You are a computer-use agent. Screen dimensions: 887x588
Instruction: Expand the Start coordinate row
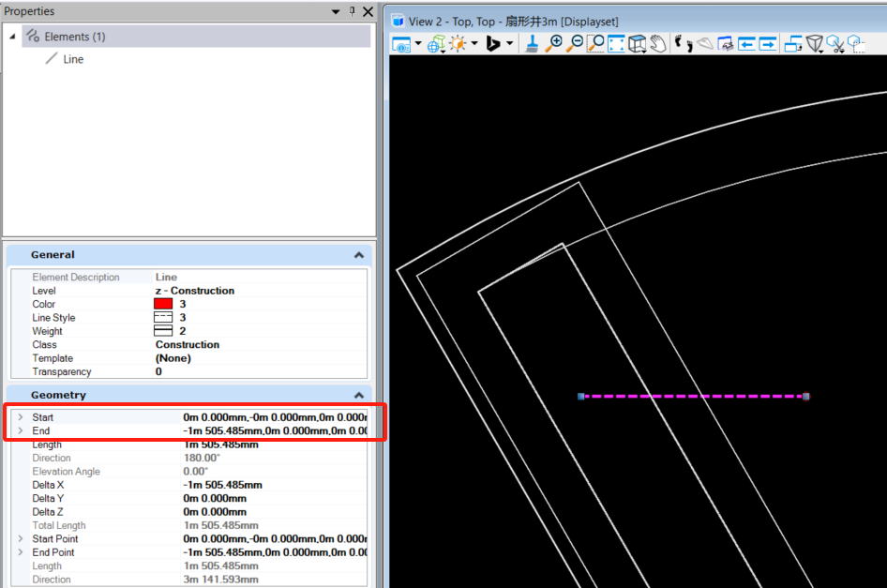(x=20, y=417)
